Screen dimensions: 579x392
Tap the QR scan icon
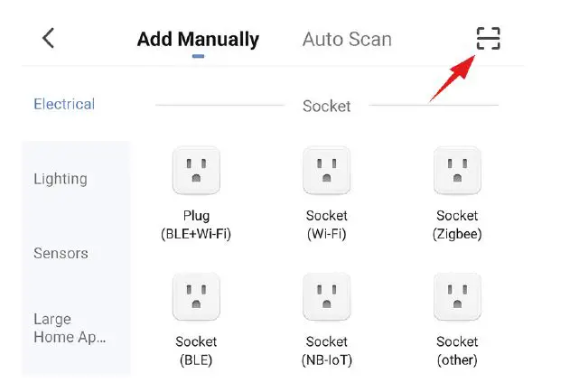coord(488,39)
